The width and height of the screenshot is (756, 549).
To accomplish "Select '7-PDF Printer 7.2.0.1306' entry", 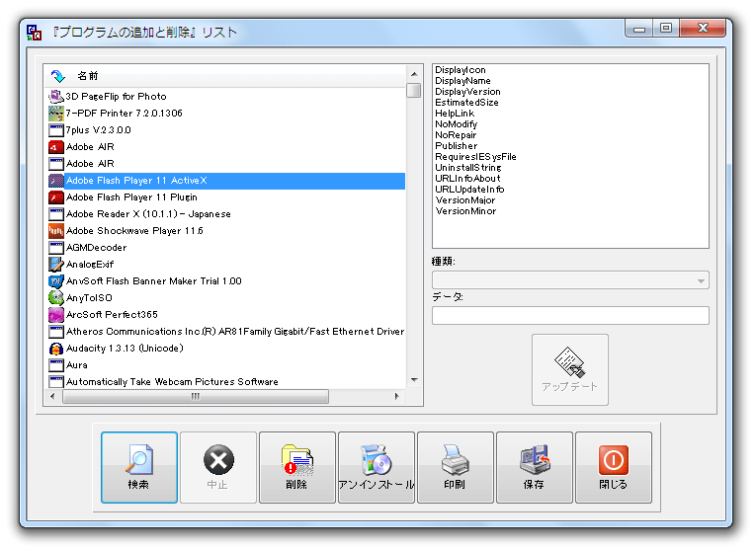I will click(x=124, y=114).
